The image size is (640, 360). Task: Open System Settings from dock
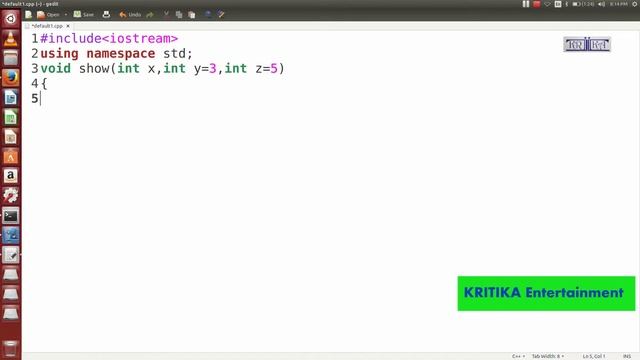point(11,196)
